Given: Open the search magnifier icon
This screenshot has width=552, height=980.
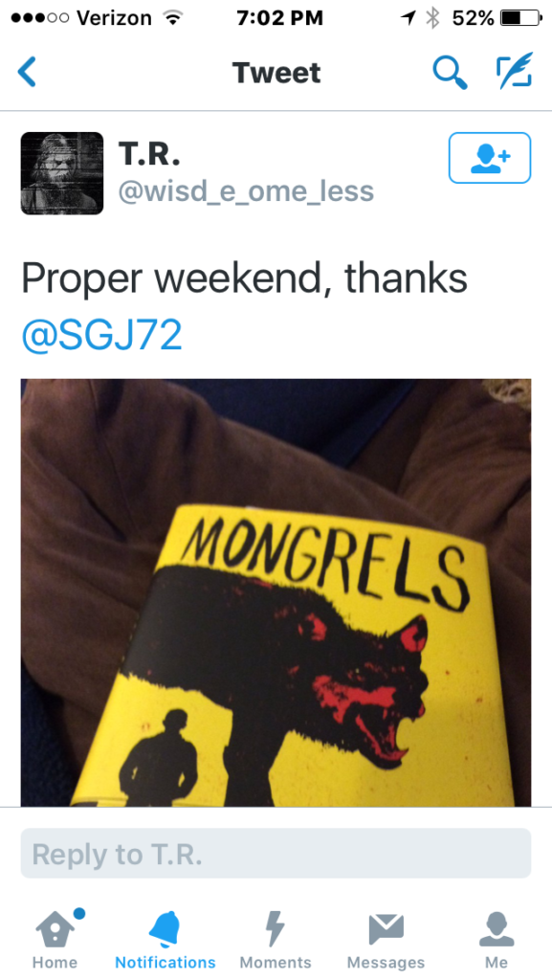Looking at the screenshot, I should click(450, 72).
